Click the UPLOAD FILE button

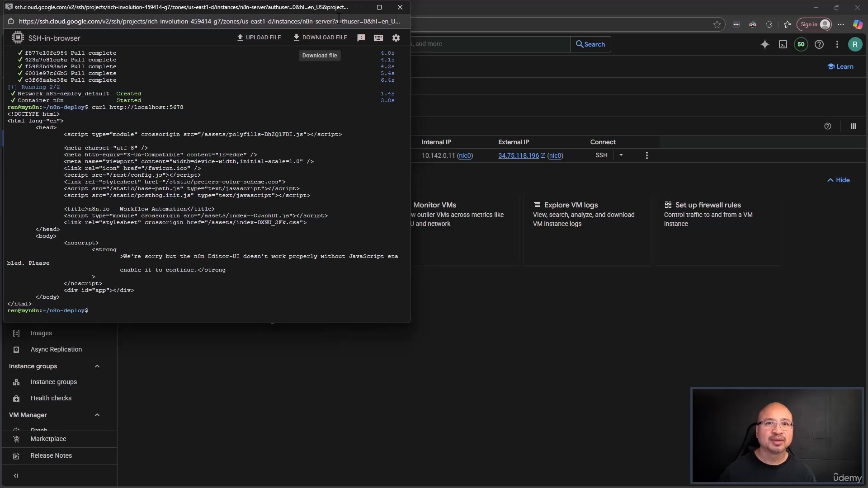[x=259, y=38]
